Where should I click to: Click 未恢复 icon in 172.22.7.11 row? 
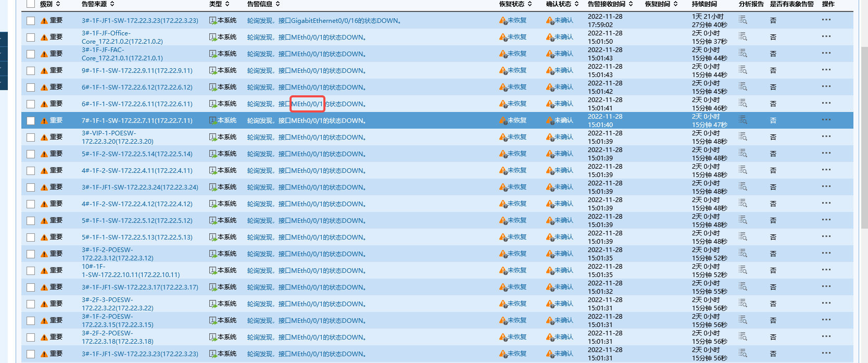[x=503, y=120]
